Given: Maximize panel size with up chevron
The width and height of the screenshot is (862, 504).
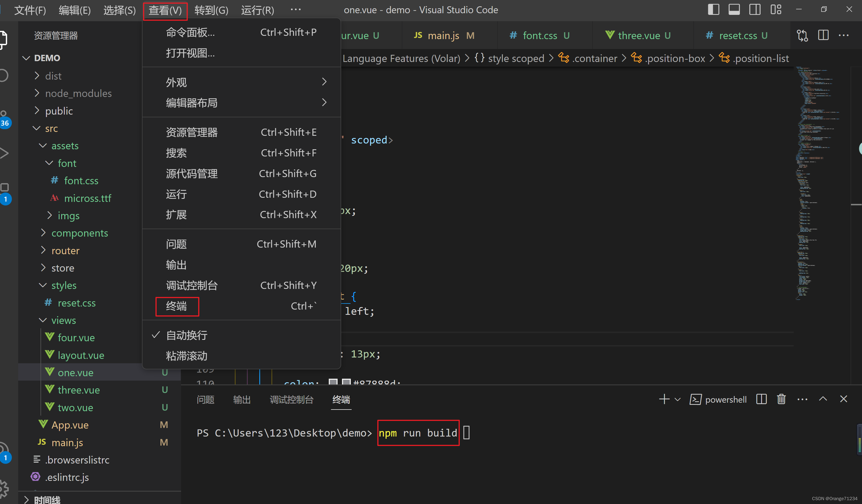Looking at the screenshot, I should (x=823, y=399).
